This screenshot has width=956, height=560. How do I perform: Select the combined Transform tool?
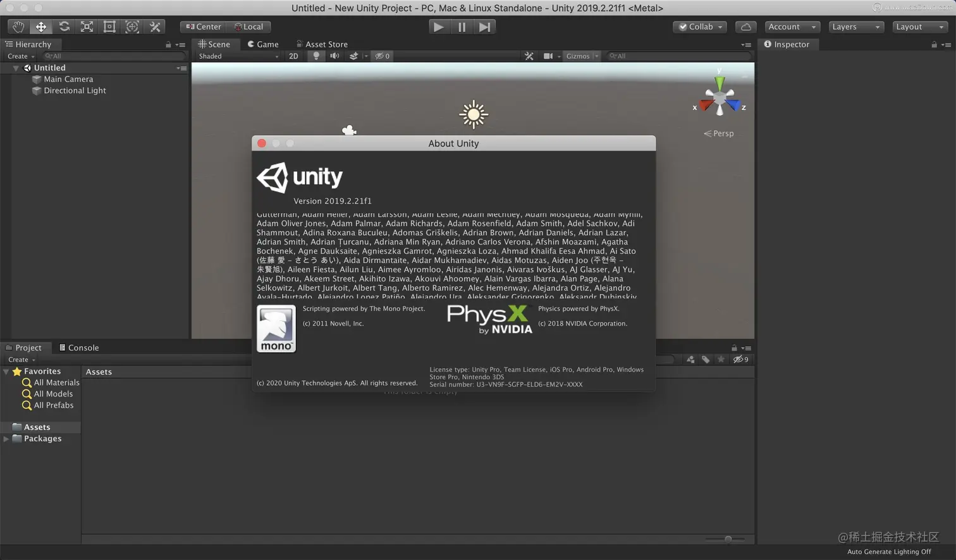point(132,27)
